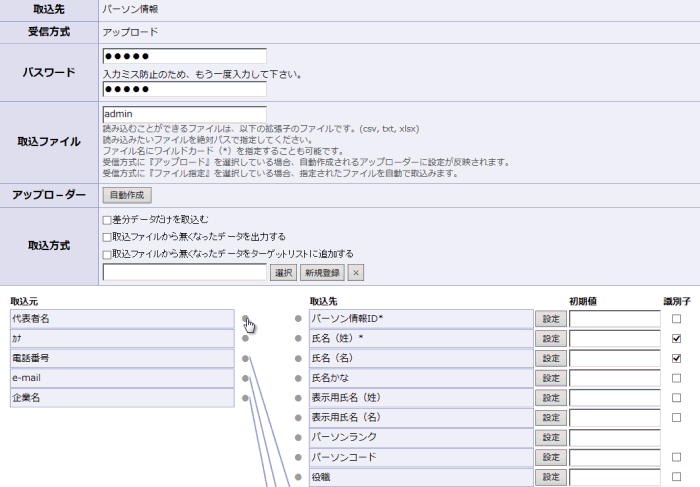The image size is (700, 487).
Task: Select the パーソンランク destination item
Action: 421,437
